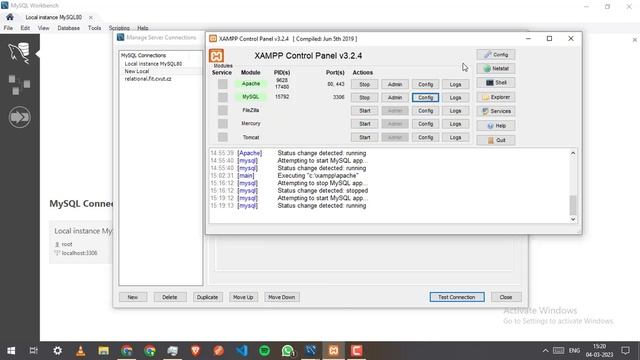The image size is (640, 360).
Task: View the Apache Logs
Action: (456, 84)
